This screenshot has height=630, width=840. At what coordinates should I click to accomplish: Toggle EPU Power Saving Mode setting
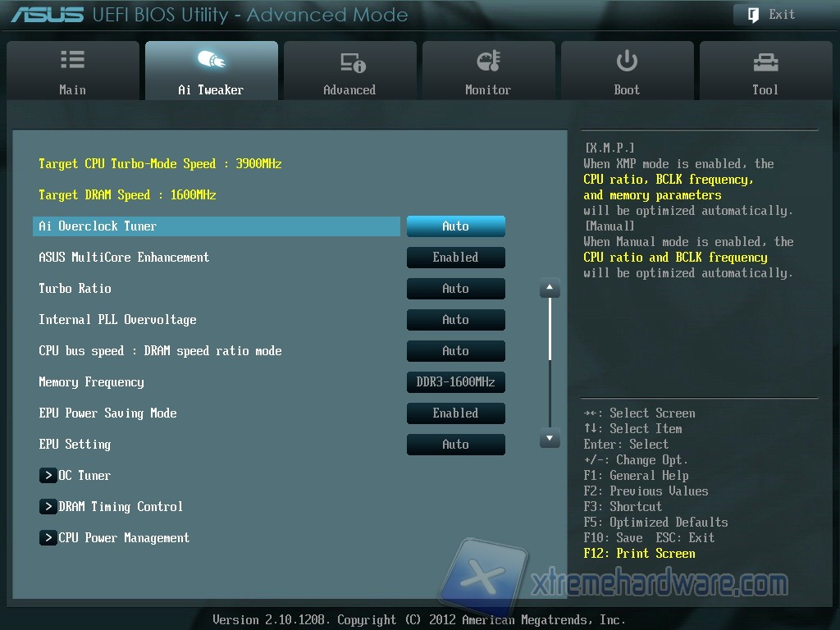455,413
